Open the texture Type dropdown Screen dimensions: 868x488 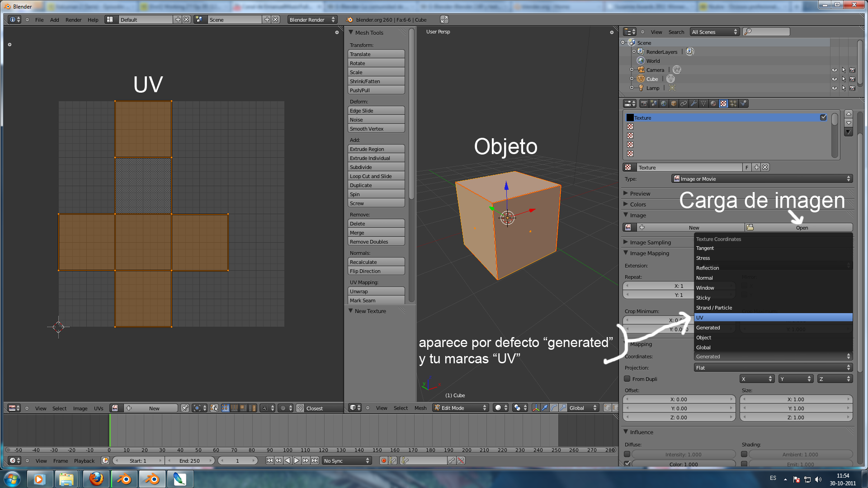(x=762, y=179)
